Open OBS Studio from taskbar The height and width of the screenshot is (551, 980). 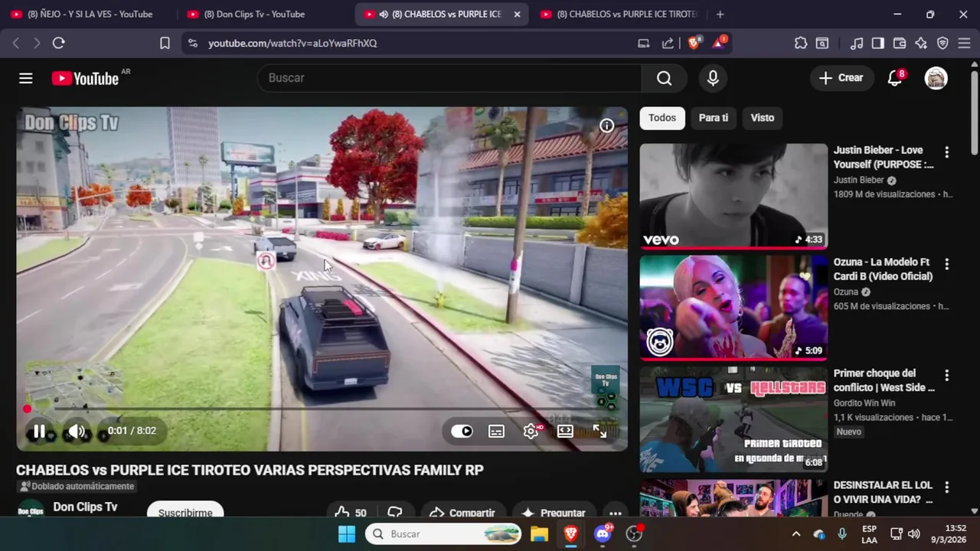pos(634,534)
